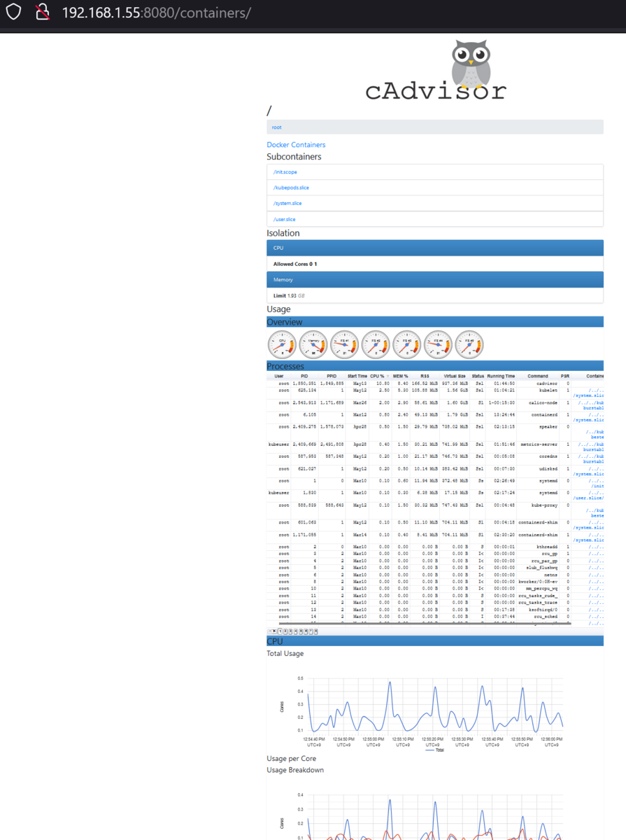Image resolution: width=626 pixels, height=840 pixels.
Task: Click the CPU gauge in Overview
Action: [x=282, y=345]
